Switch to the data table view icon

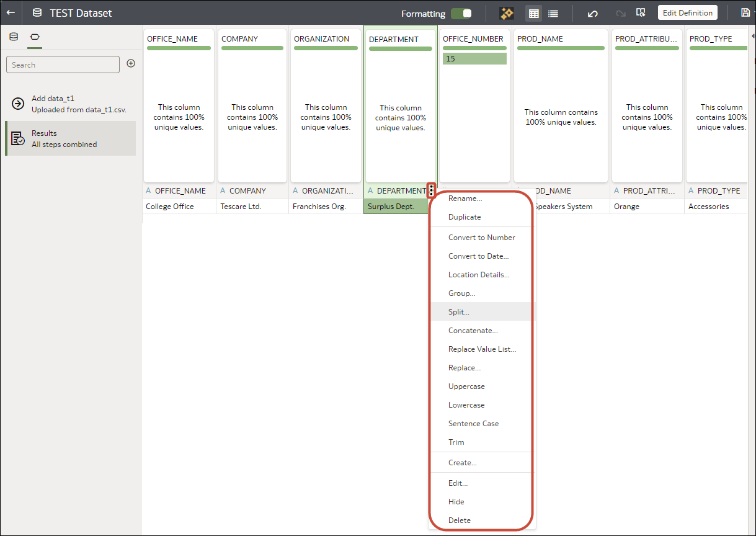(x=533, y=12)
